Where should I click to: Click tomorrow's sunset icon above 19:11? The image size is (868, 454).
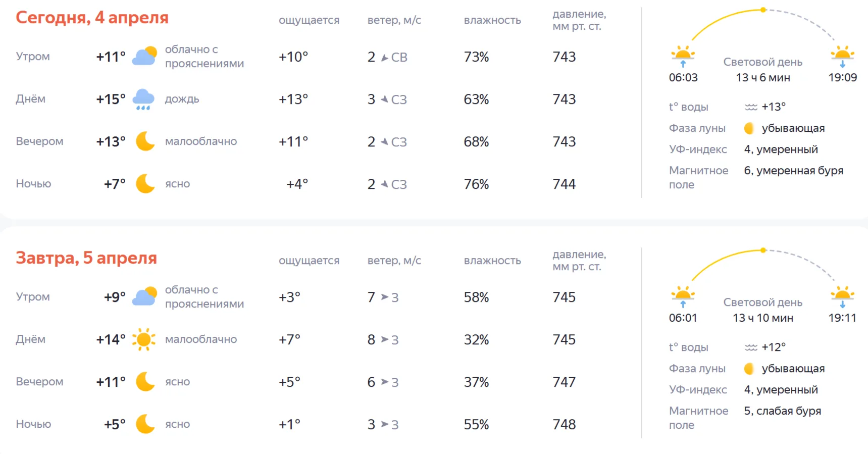click(842, 295)
